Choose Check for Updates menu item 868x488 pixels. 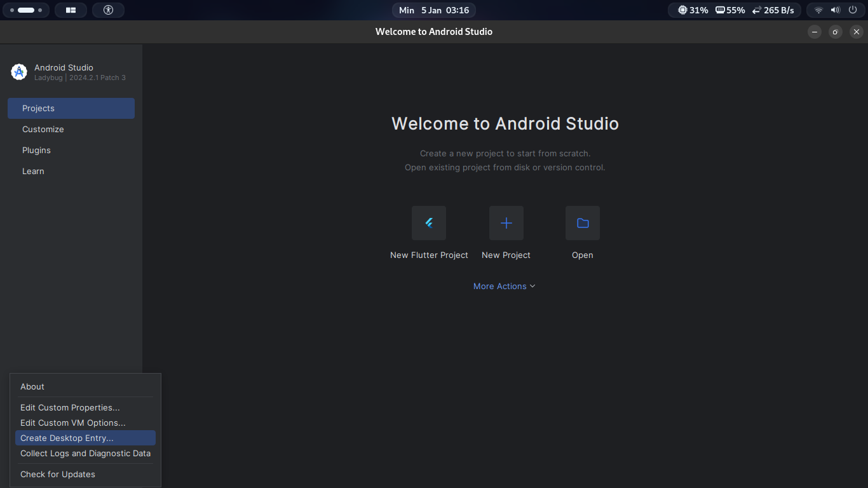coord(85,474)
